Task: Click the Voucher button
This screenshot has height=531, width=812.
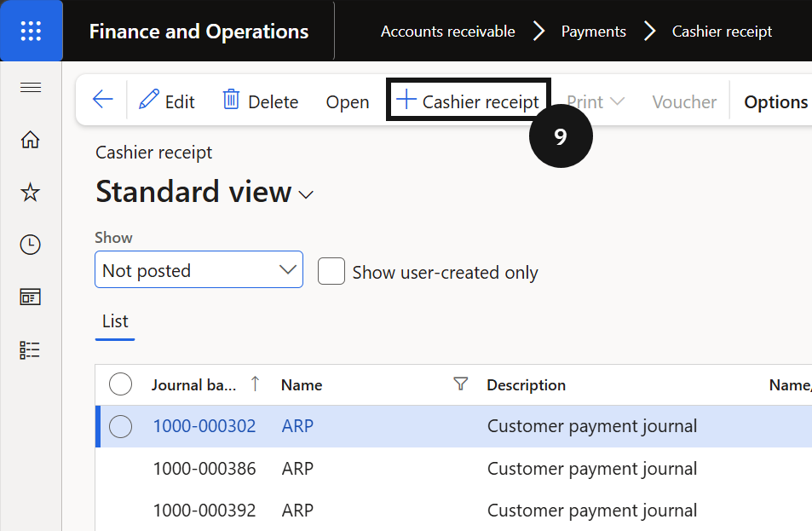Action: tap(684, 102)
